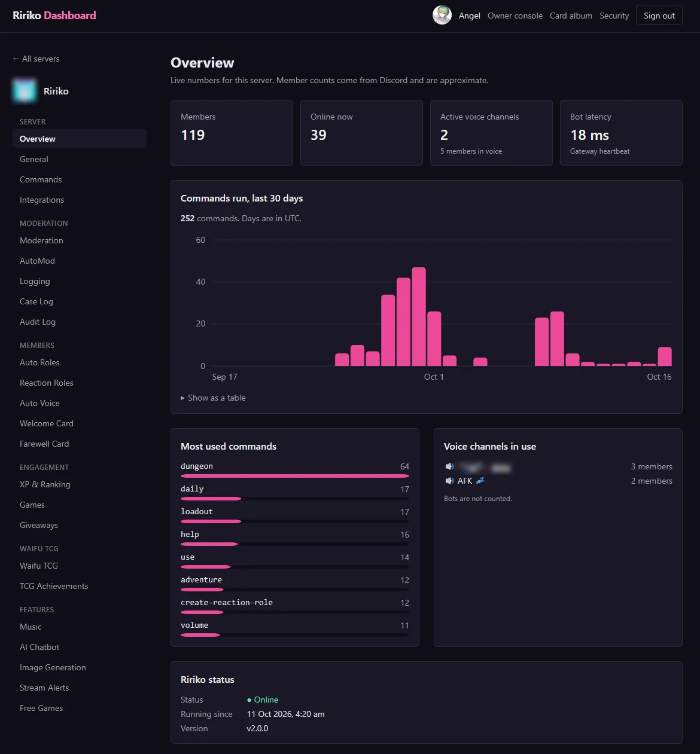Screen dimensions: 700x754
Task: Click the version value 'v2.0.0'
Action: pyautogui.click(x=257, y=728)
